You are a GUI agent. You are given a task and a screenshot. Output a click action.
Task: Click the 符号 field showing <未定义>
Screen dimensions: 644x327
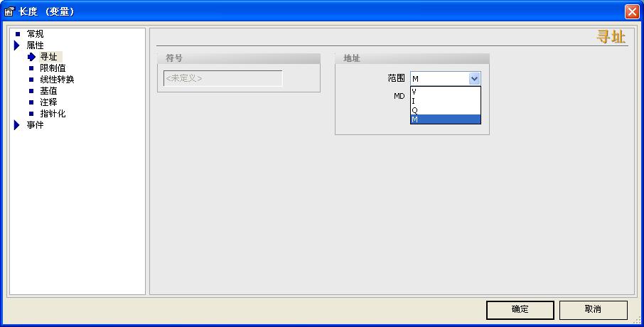point(222,78)
